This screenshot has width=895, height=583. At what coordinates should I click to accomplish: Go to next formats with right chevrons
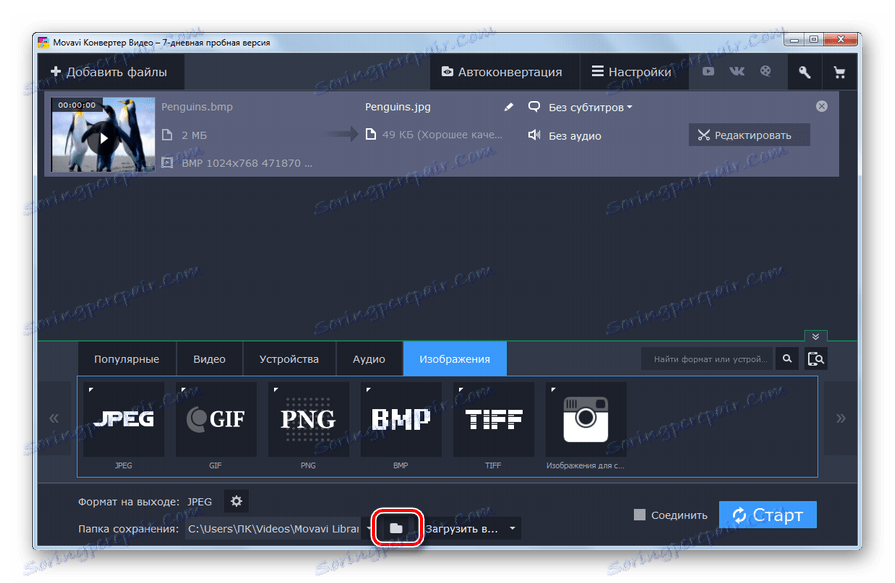tap(841, 418)
